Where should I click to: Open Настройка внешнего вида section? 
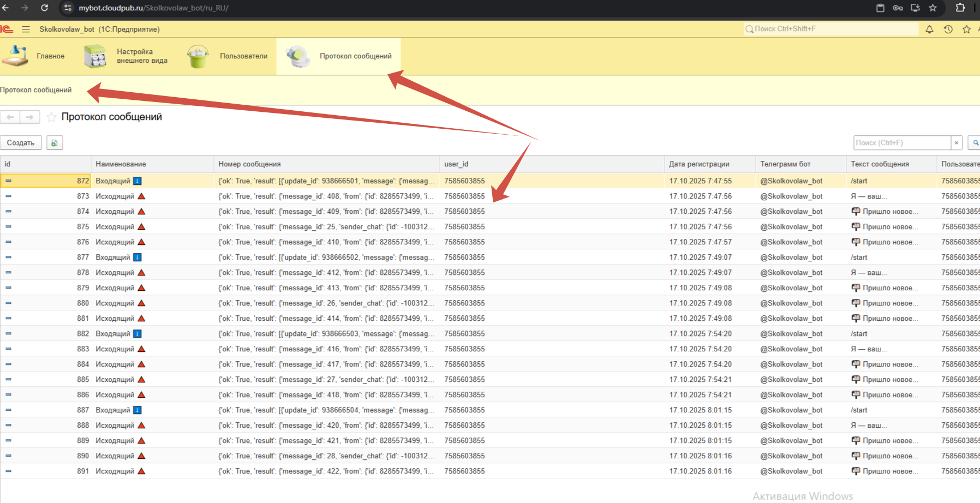(127, 56)
